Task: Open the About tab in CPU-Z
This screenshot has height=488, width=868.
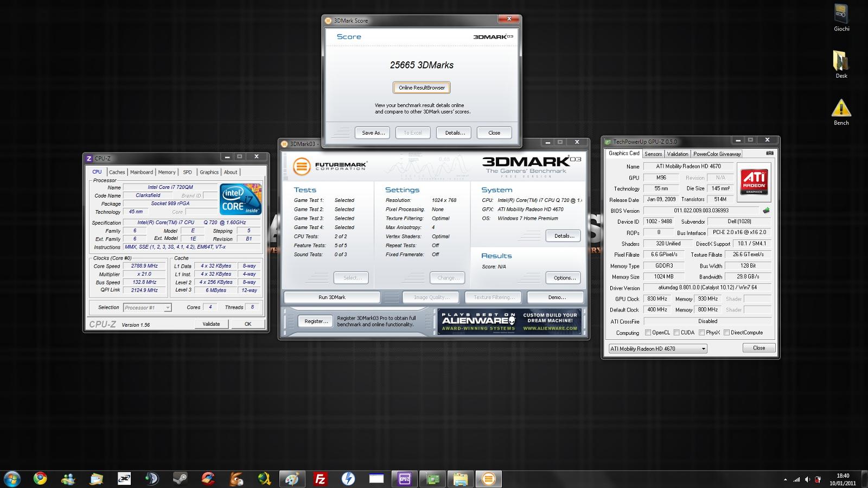Action: [231, 172]
